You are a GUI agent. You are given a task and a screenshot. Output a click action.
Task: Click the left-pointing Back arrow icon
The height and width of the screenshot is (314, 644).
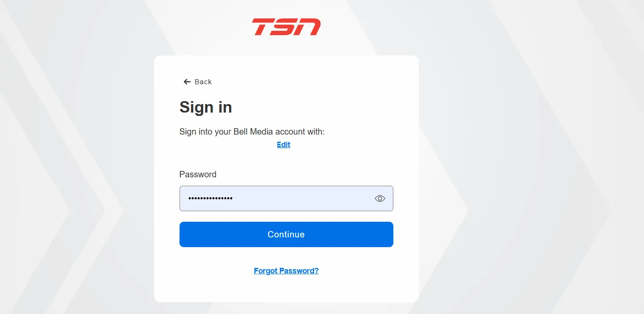pyautogui.click(x=187, y=82)
